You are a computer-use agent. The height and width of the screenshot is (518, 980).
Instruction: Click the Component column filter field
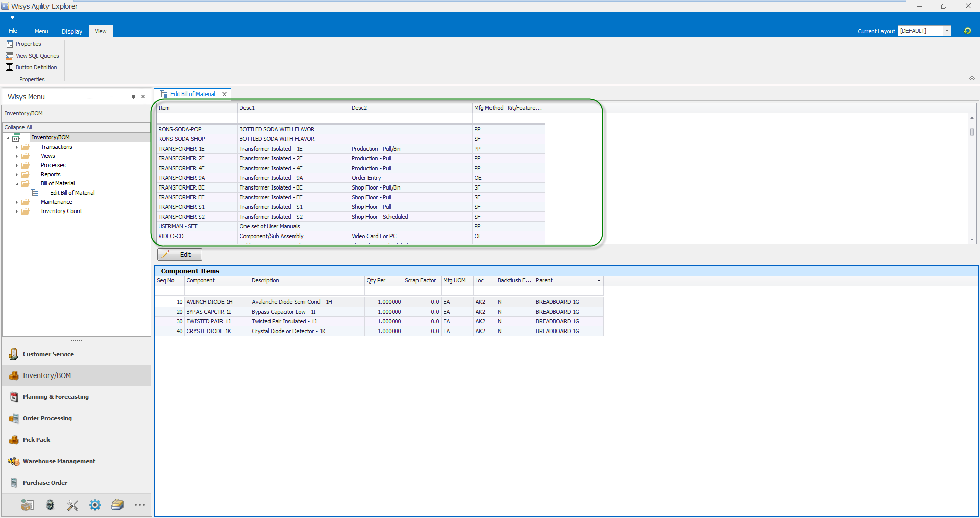click(217, 291)
